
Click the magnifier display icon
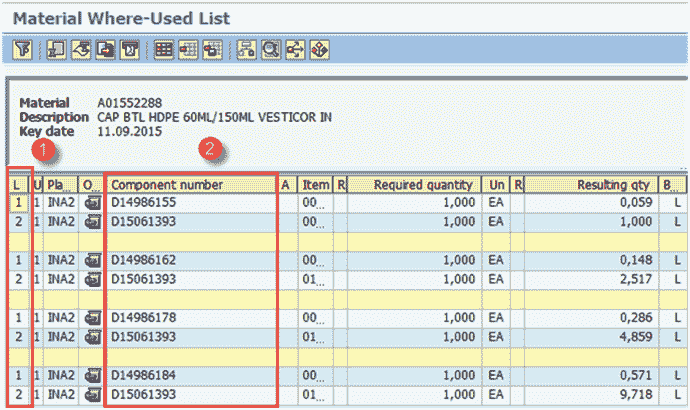click(271, 50)
